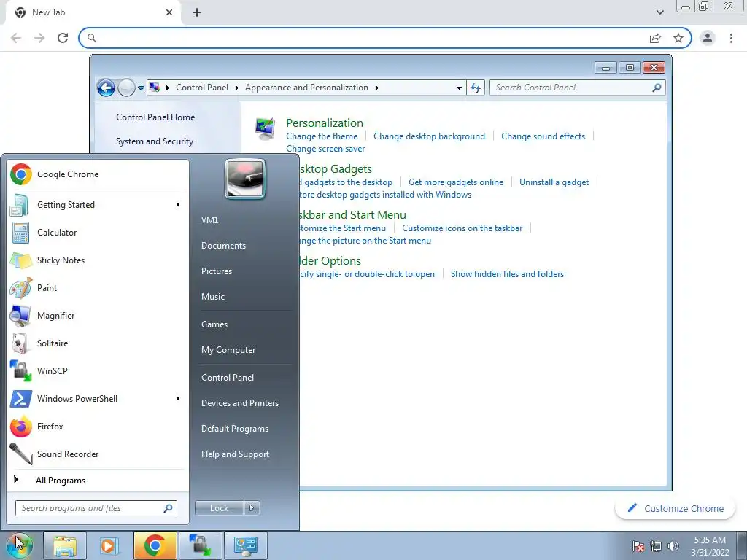
Task: Open Control Panel from Start menu
Action: tap(228, 378)
